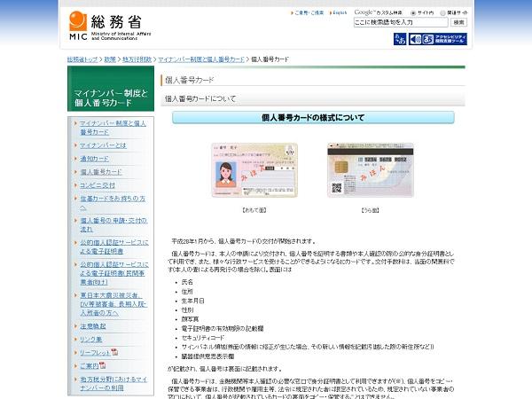The height and width of the screenshot is (399, 532).
Task: Click the 臓器提供意思表示欄 list item
Action: (208, 356)
